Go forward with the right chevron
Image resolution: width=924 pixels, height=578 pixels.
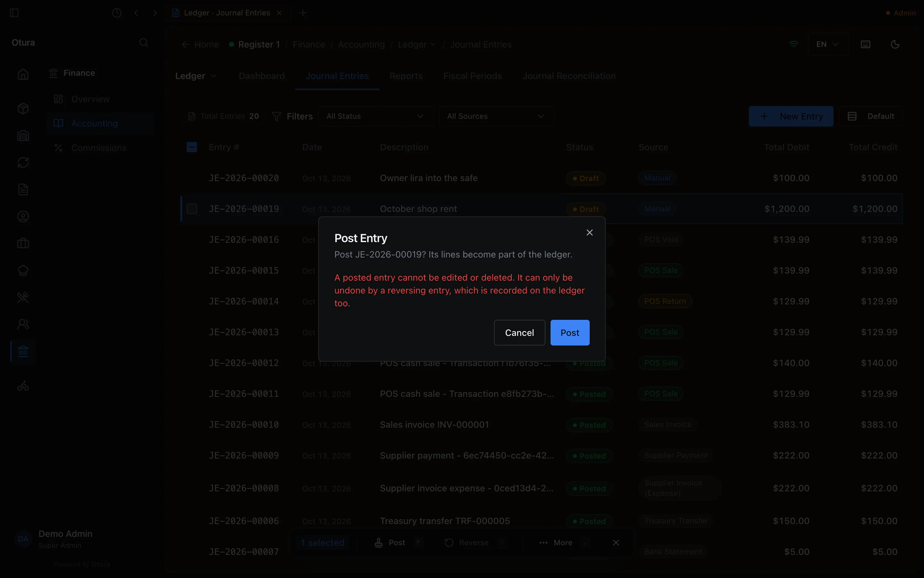point(155,13)
